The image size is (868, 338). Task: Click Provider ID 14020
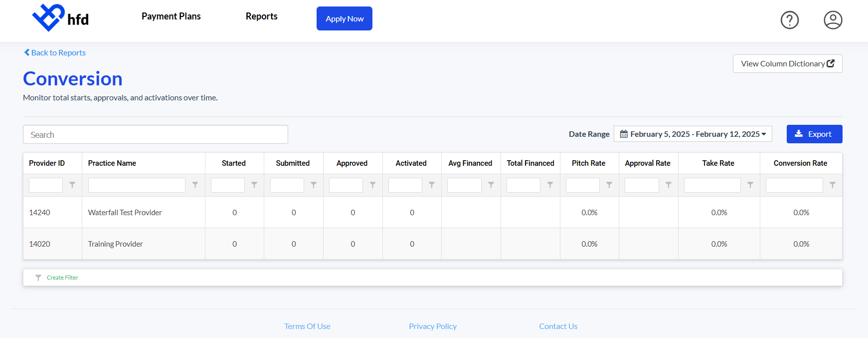click(40, 244)
